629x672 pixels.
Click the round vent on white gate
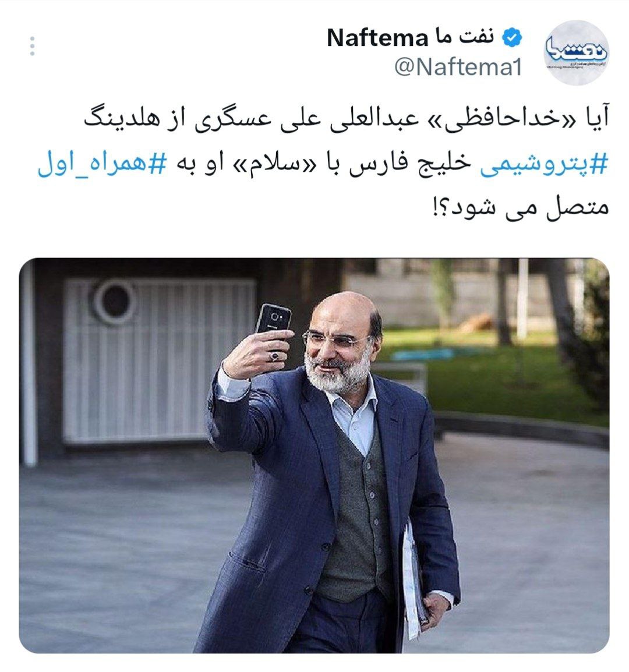click(114, 301)
